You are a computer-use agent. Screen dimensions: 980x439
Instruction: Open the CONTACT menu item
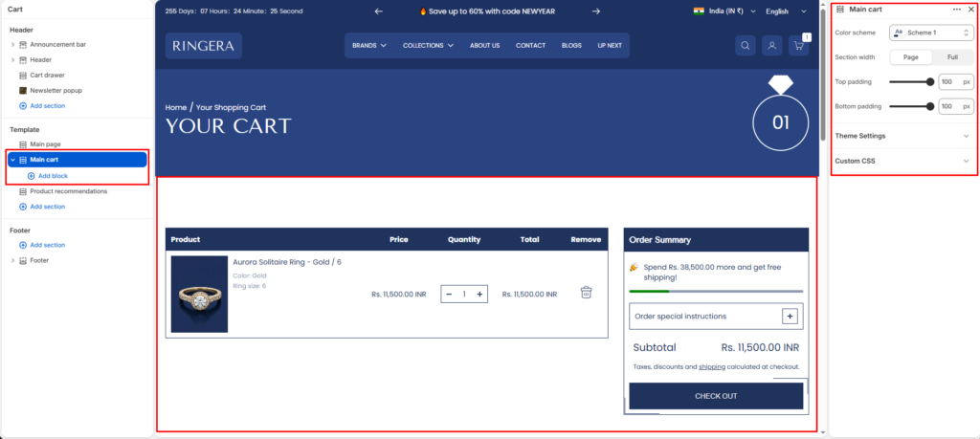point(530,45)
